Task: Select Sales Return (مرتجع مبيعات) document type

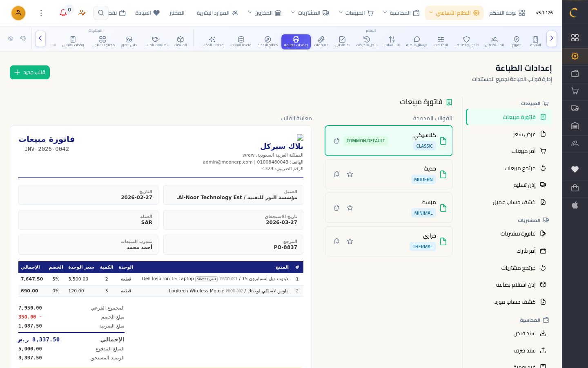Action: click(x=509, y=168)
